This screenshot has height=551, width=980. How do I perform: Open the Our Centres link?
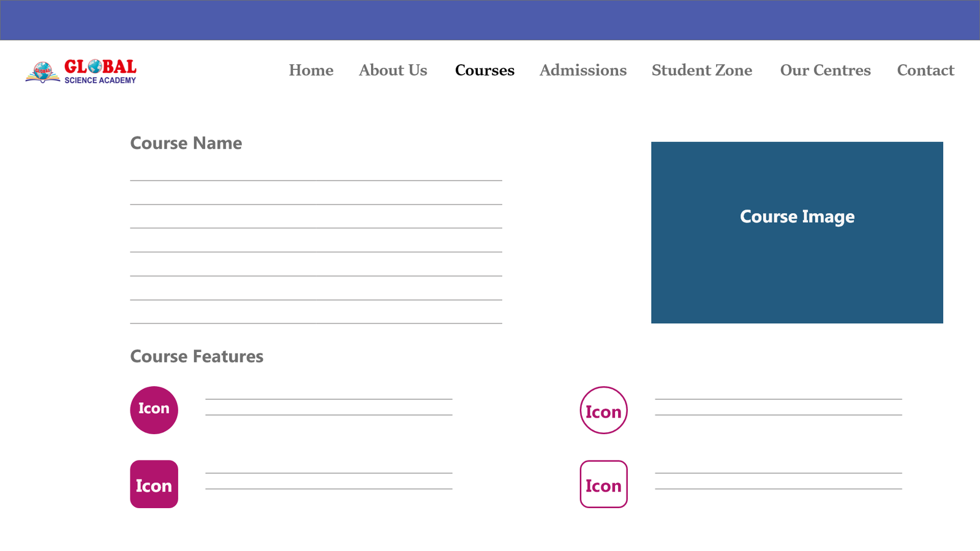point(825,70)
